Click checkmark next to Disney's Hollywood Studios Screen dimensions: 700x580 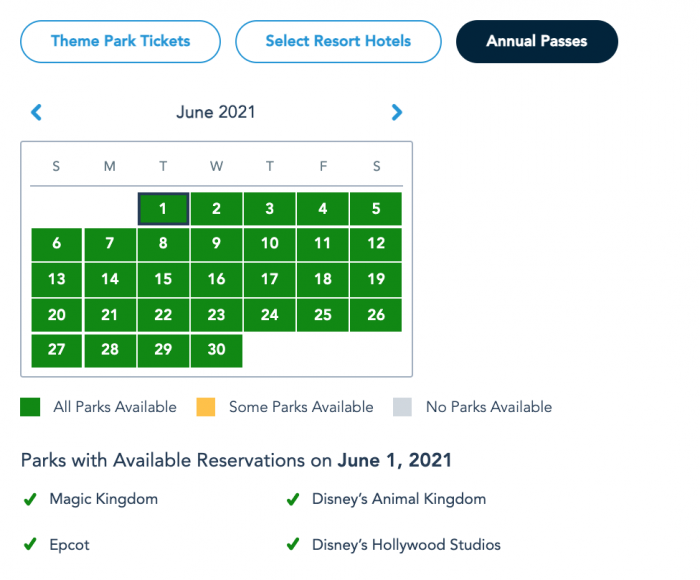click(x=293, y=544)
